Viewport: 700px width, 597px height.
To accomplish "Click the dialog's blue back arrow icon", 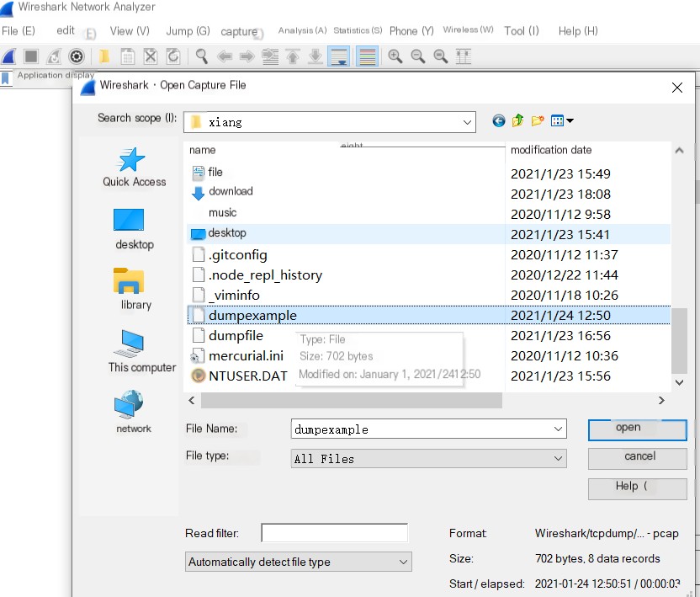I will (499, 120).
